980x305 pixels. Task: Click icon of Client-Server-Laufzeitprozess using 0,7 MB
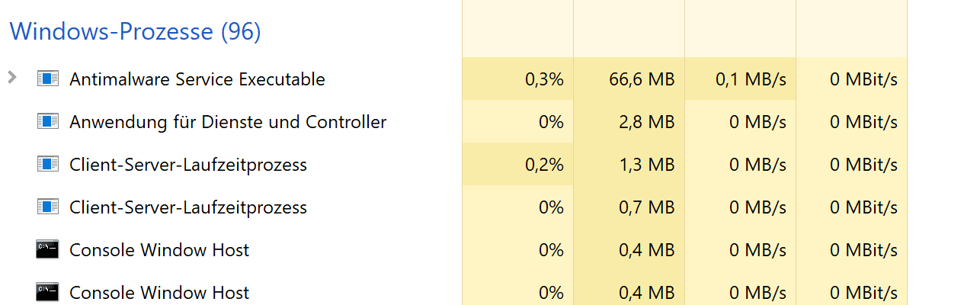(48, 207)
